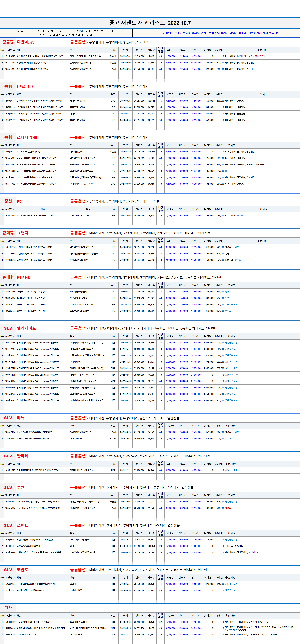This screenshot has width=300, height=644.
Task: Click vehicle number '160호5662'
Action: pos(10,508)
